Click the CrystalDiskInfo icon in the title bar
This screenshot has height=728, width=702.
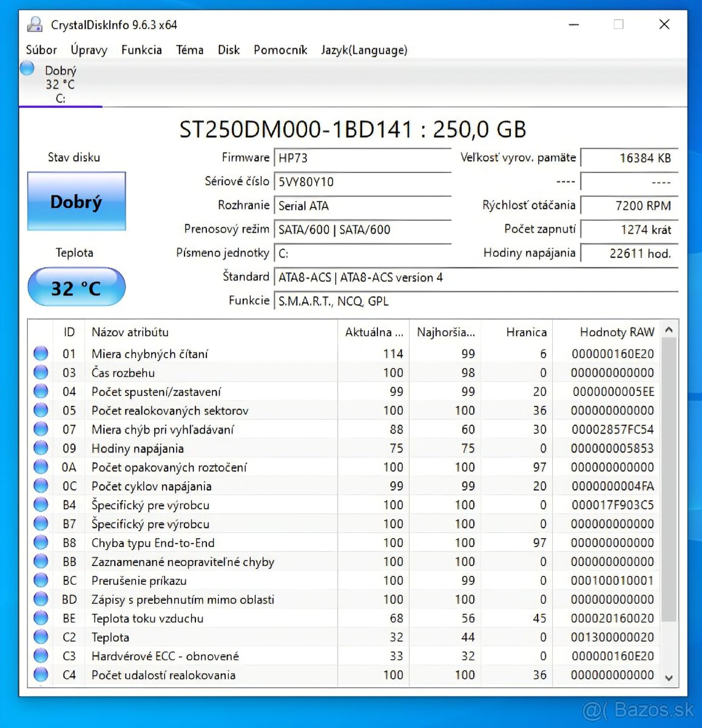pos(33,24)
